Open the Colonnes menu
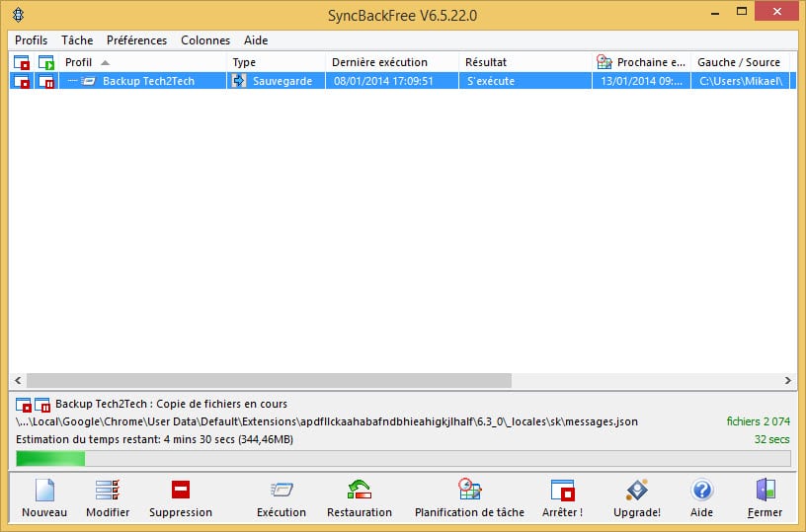Screen dimensions: 806x532 pos(205,40)
